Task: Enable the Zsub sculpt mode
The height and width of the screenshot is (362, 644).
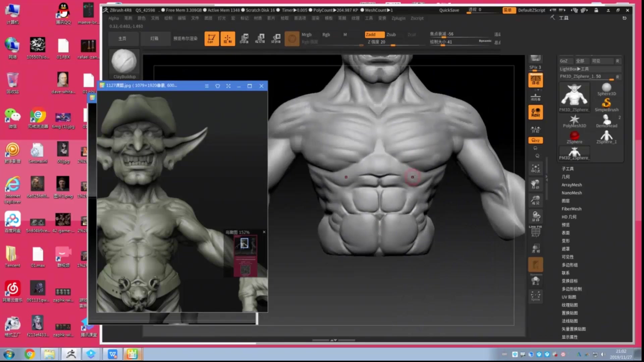Action: click(391, 34)
